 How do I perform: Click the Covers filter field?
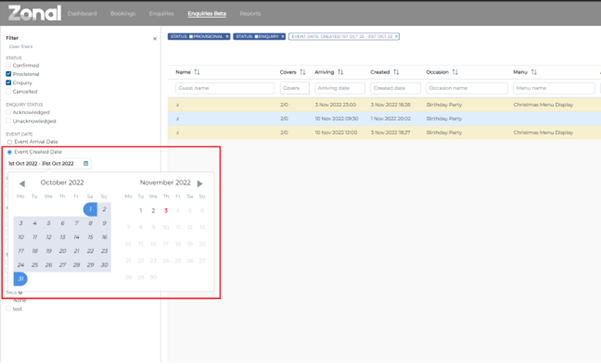[294, 88]
